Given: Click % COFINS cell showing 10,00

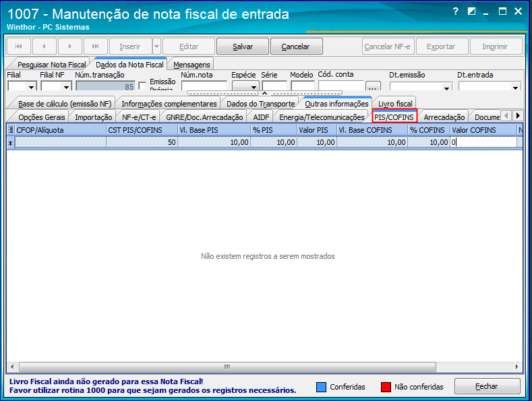Looking at the screenshot, I should click(429, 142).
